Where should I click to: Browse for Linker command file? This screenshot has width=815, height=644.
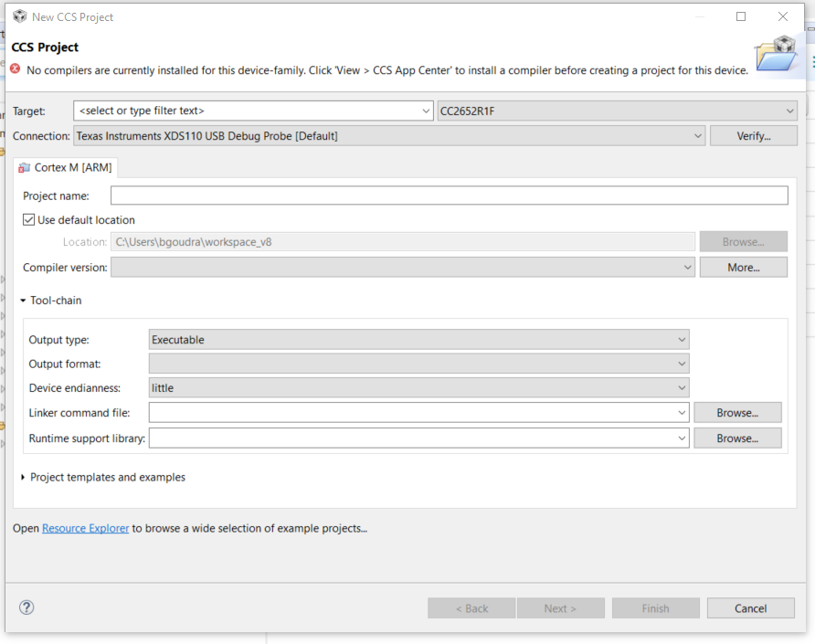point(737,413)
